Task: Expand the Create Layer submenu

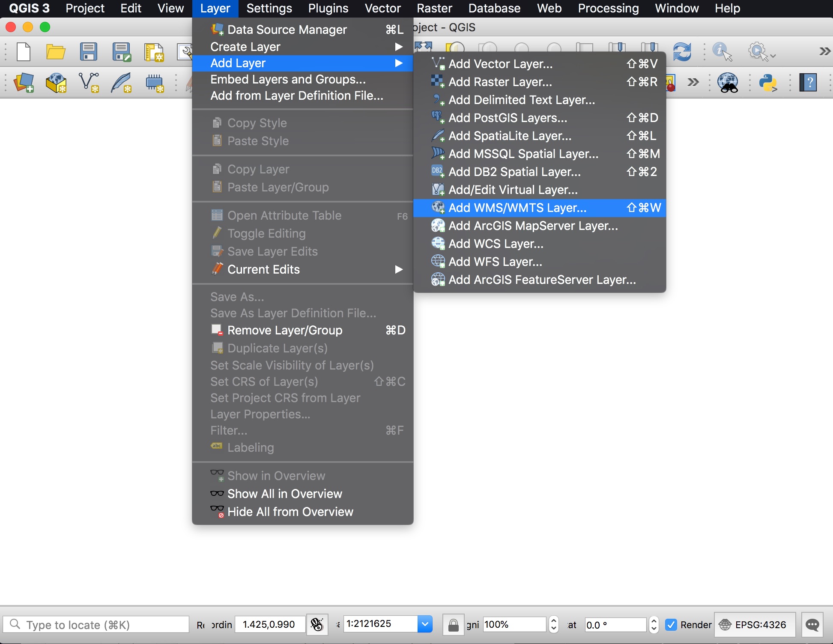Action: [303, 47]
